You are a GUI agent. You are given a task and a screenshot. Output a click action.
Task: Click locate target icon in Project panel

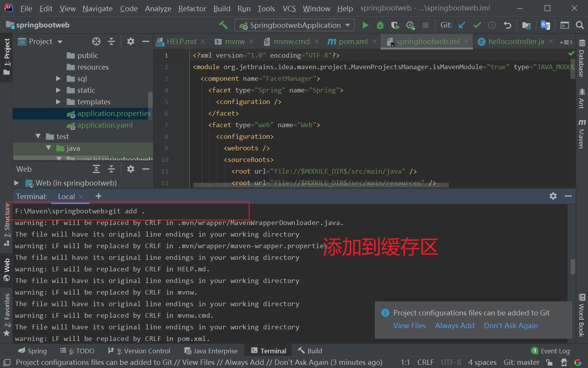pos(96,41)
